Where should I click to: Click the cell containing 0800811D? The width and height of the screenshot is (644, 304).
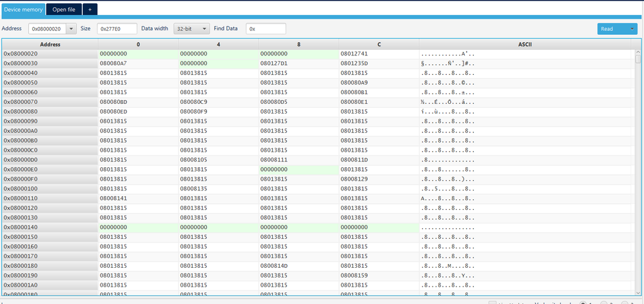click(x=379, y=160)
